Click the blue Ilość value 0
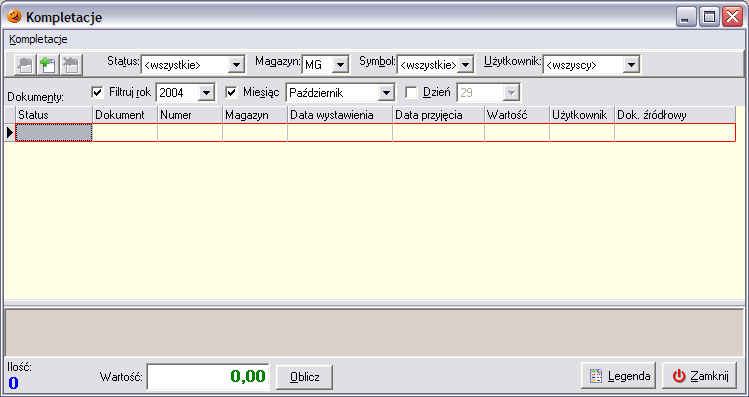The height and width of the screenshot is (397, 749). (x=13, y=383)
